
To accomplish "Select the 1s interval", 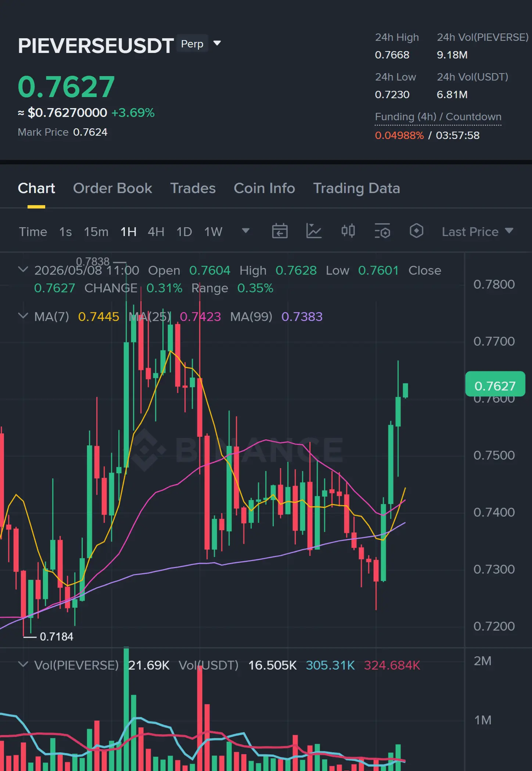I will point(65,232).
